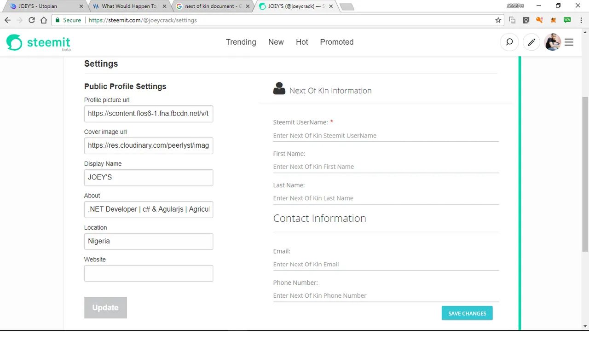Click the Profile picture url field

(149, 114)
